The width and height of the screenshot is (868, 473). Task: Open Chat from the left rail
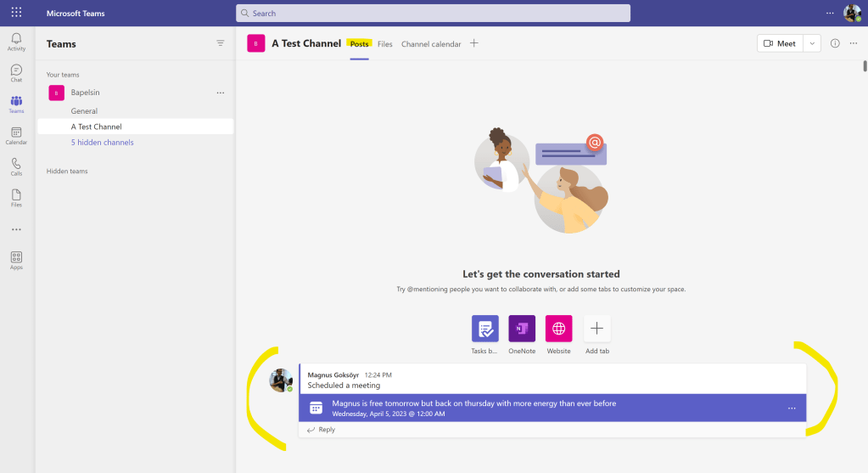pos(16,73)
